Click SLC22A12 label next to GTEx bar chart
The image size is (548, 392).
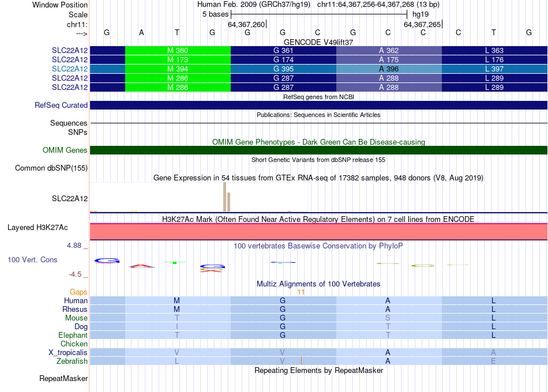point(70,198)
